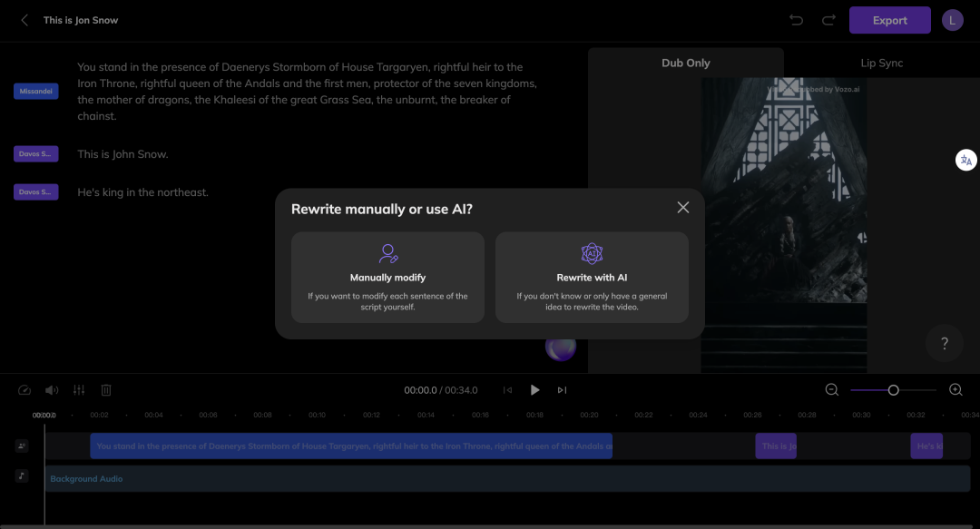Open the translate language icon
This screenshot has width=980, height=529.
click(x=965, y=160)
